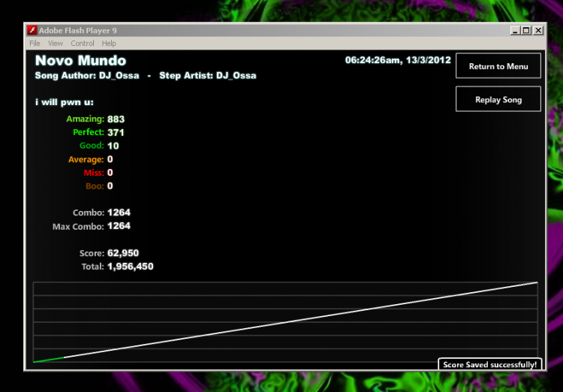Image resolution: width=563 pixels, height=392 pixels.
Task: Click the Amazing count 883
Action: tap(116, 119)
